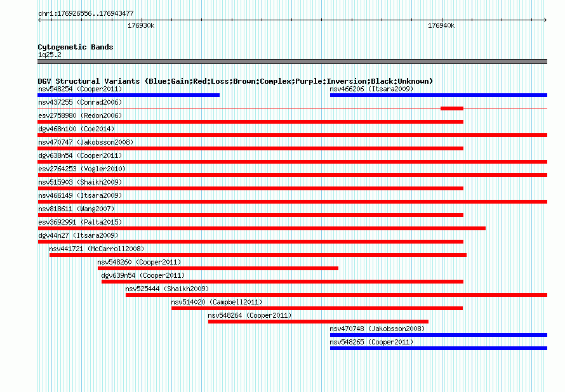This screenshot has width=565, height=392.
Task: Select the red bar under nsv548264
Action: (318, 322)
